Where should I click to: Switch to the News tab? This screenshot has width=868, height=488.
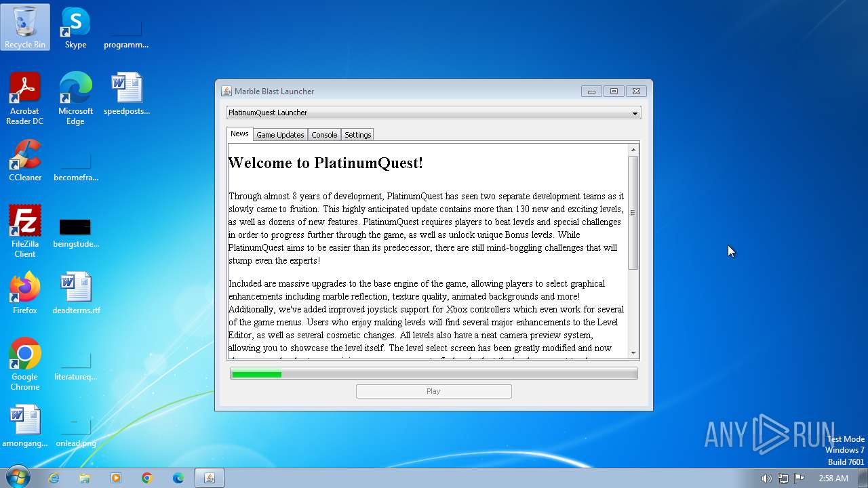point(239,134)
